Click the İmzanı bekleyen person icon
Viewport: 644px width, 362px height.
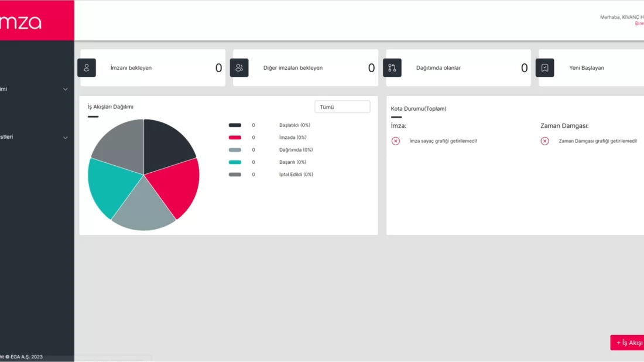87,68
